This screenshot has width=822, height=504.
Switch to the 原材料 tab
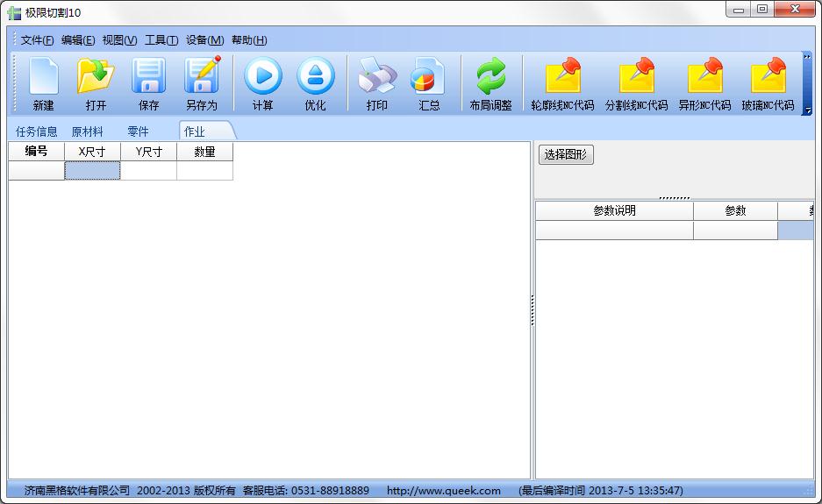click(x=87, y=131)
